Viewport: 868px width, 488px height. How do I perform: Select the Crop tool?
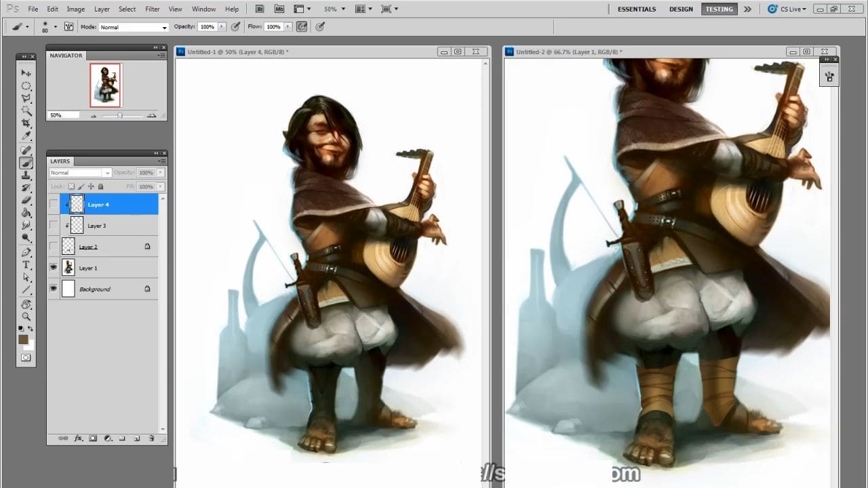point(26,123)
